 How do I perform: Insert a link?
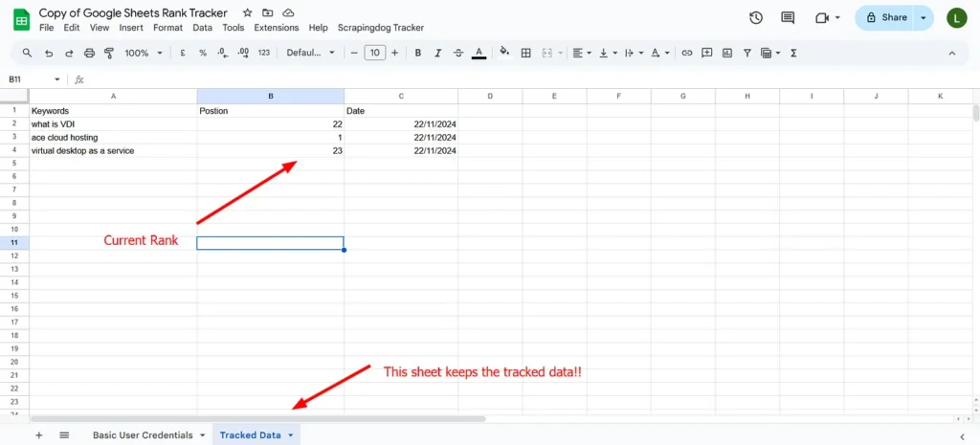click(x=687, y=54)
